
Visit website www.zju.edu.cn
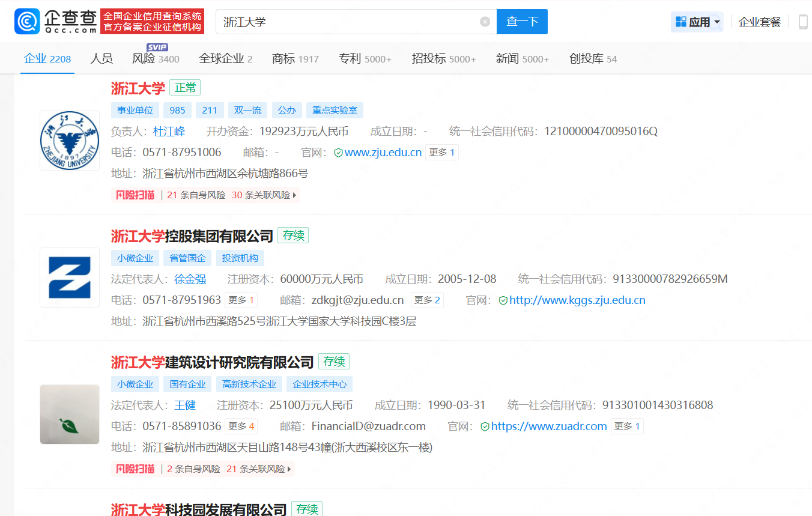click(x=383, y=153)
